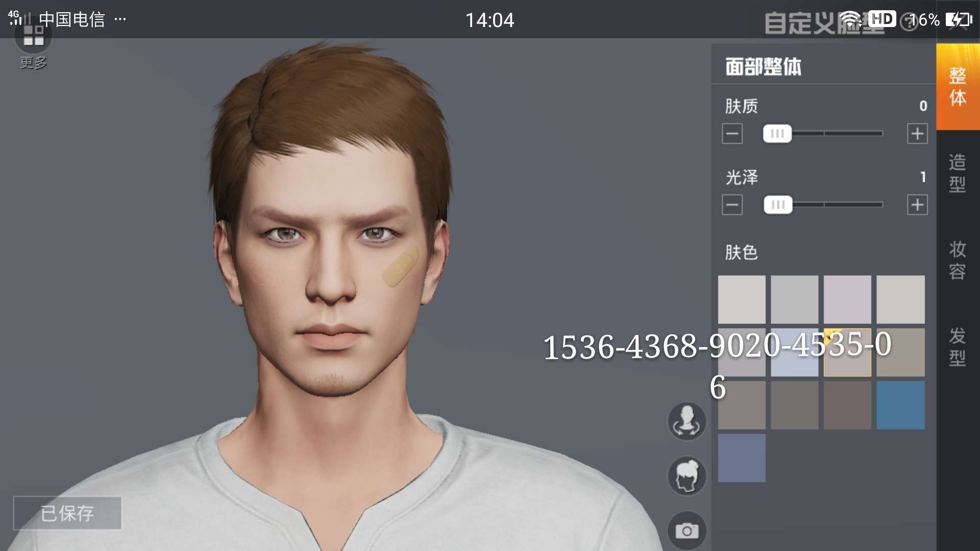Click the camera screenshot icon
The width and height of the screenshot is (980, 551).
[x=687, y=531]
